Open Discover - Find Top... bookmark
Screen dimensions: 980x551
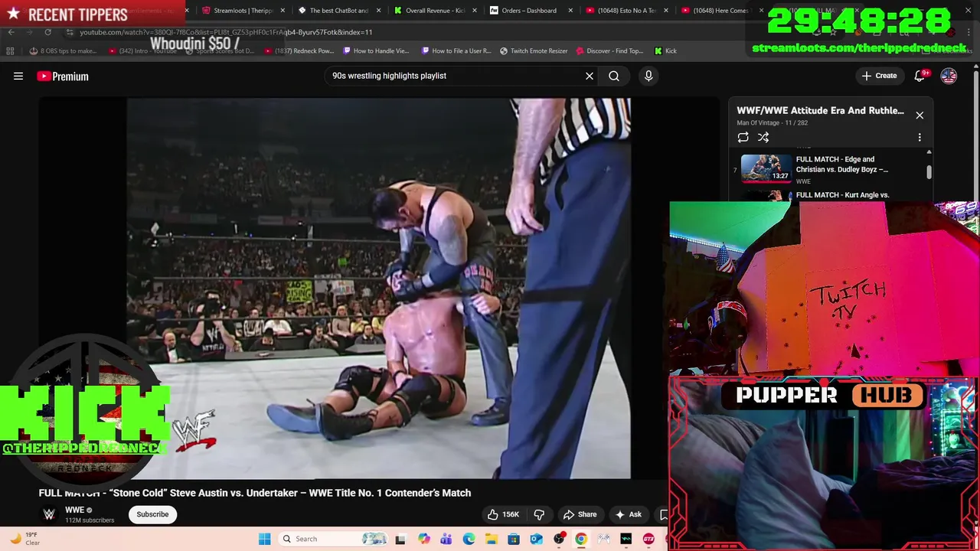pos(609,51)
